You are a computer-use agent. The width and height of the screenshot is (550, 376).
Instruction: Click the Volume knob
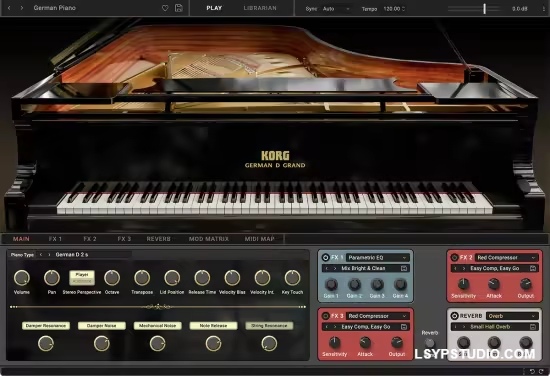(22, 278)
